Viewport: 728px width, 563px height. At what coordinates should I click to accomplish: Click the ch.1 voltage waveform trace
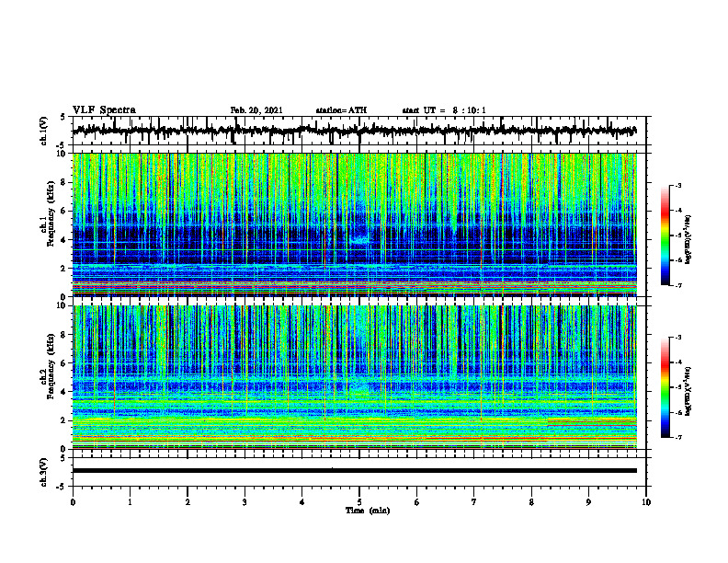355,131
